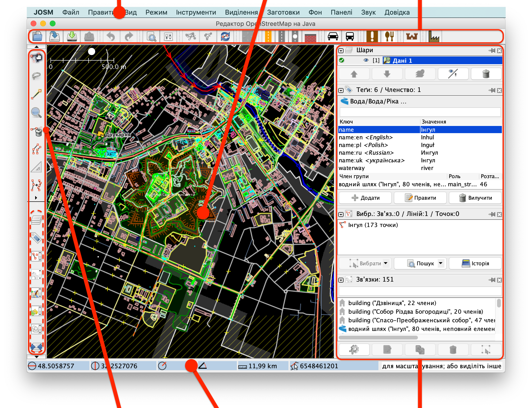
Task: Toggle visibility eye of Дані 1 layer
Action: [366, 60]
